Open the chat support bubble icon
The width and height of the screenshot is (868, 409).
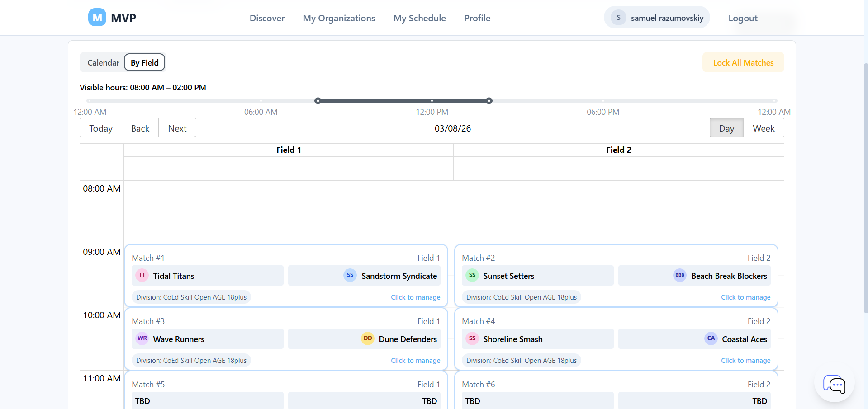834,385
